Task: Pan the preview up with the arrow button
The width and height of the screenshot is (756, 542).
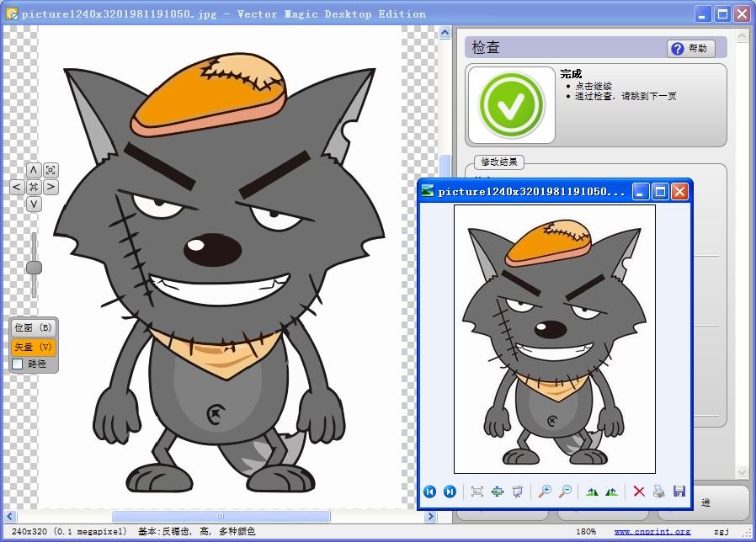Action: pos(34,170)
